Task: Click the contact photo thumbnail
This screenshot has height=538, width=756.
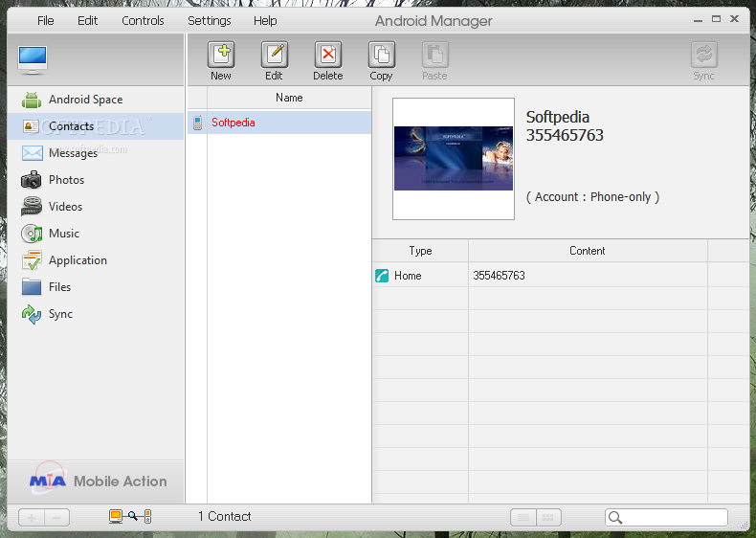Action: click(x=454, y=159)
